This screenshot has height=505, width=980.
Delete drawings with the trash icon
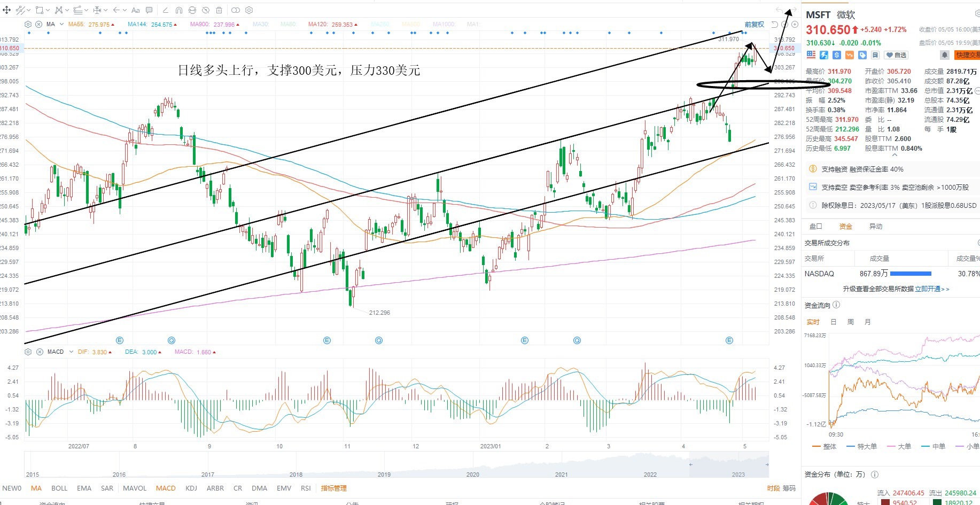[x=219, y=10]
